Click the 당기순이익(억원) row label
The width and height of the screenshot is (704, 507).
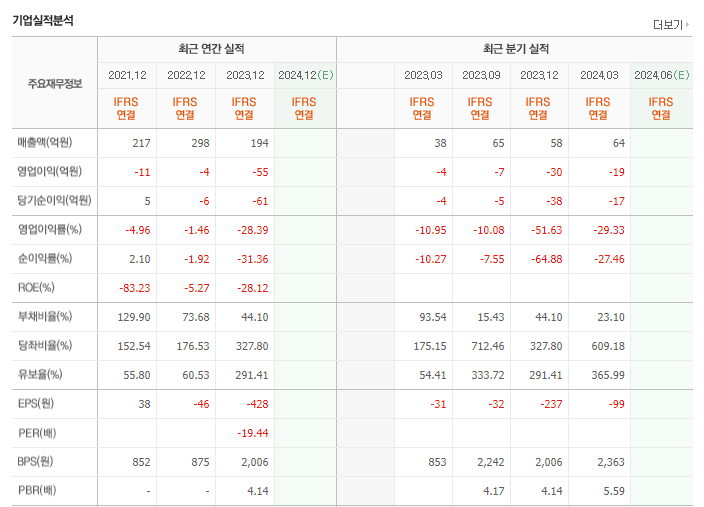[x=54, y=200]
